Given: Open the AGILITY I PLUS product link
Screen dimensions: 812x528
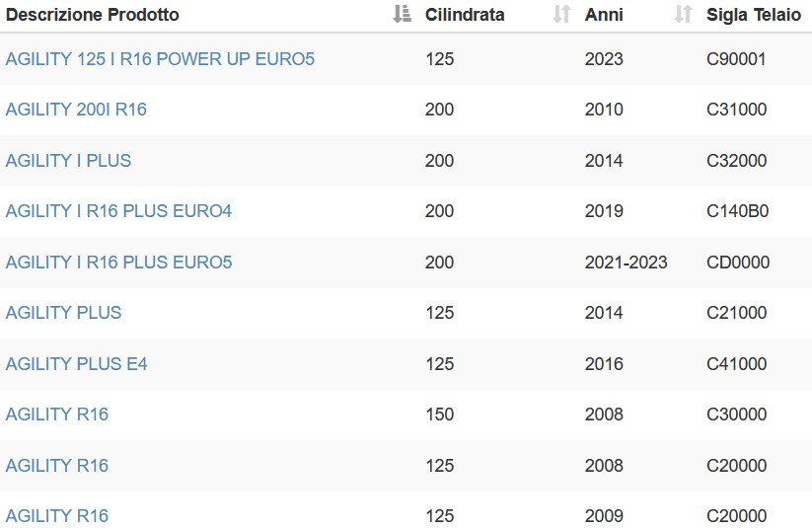Looking at the screenshot, I should (68, 161).
